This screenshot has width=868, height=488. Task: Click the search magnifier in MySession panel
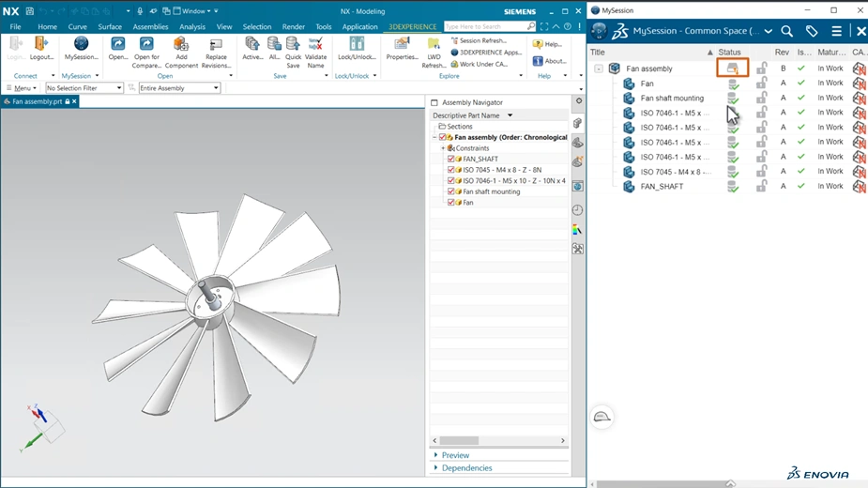(x=786, y=31)
